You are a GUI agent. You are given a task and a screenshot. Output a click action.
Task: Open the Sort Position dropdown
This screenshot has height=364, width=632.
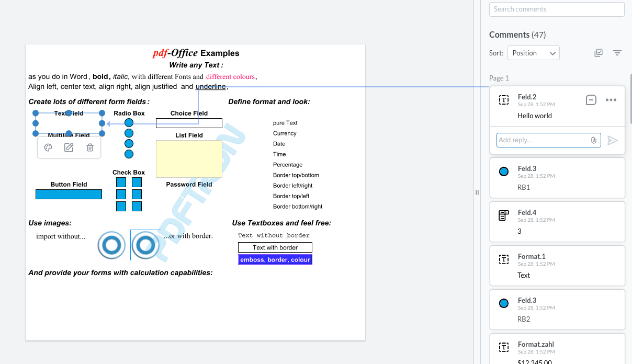pos(533,52)
